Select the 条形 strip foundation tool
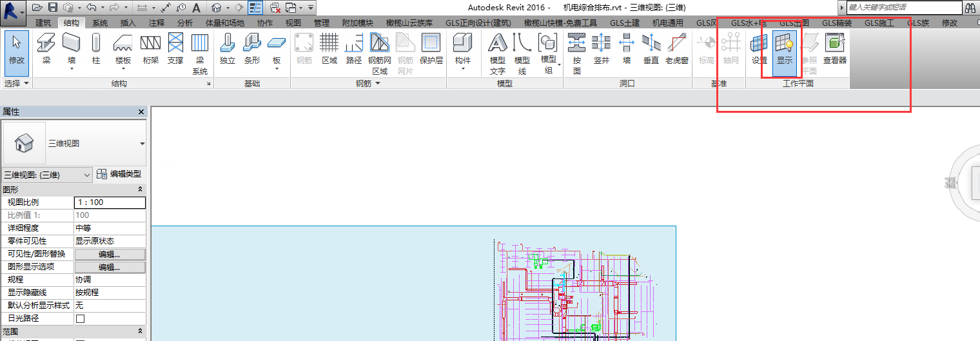Screen dimensions: 980x341 252,50
